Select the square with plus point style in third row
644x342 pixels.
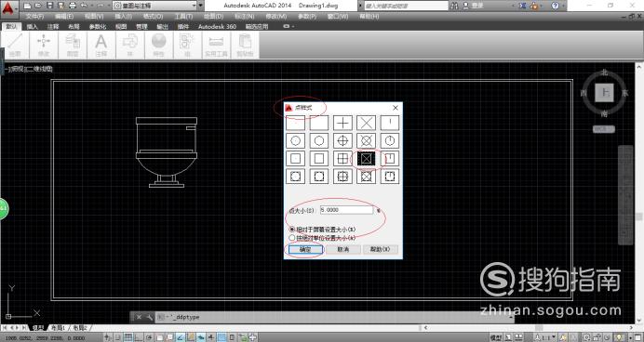342,158
